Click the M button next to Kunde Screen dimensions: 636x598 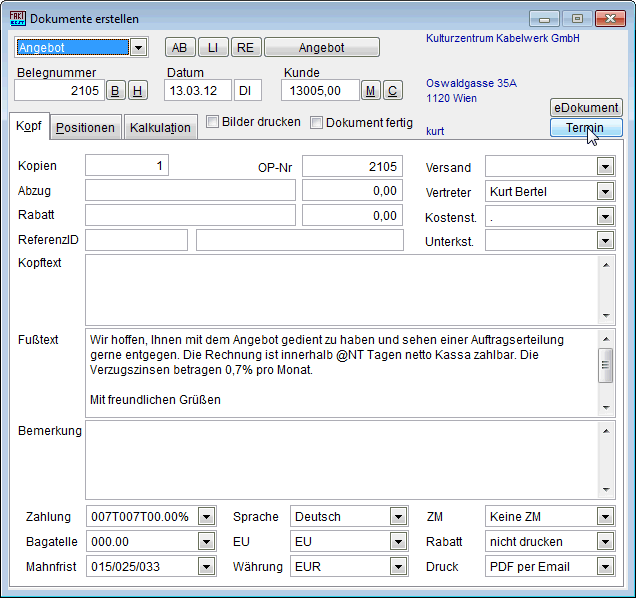(370, 90)
